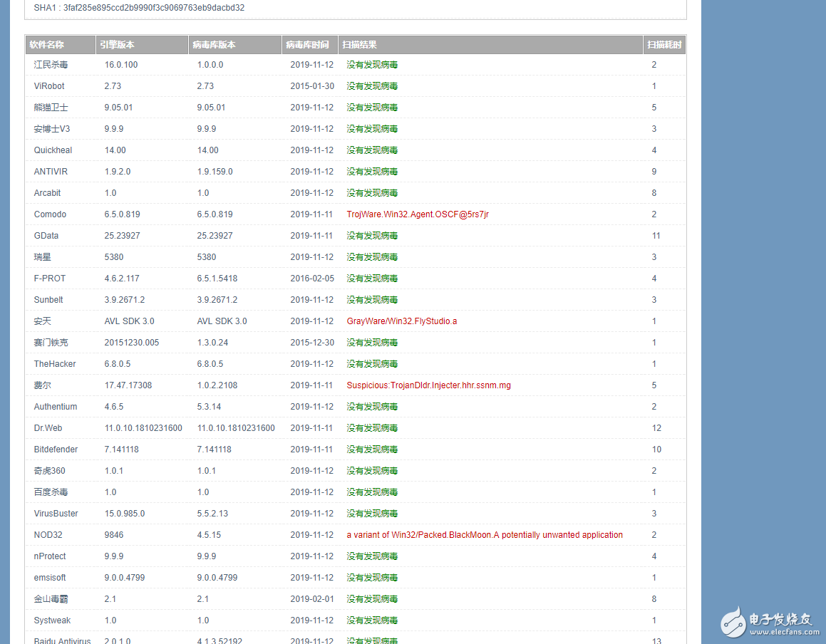The height and width of the screenshot is (644, 826).
Task: Click the 奇虎360 row name
Action: coord(49,471)
